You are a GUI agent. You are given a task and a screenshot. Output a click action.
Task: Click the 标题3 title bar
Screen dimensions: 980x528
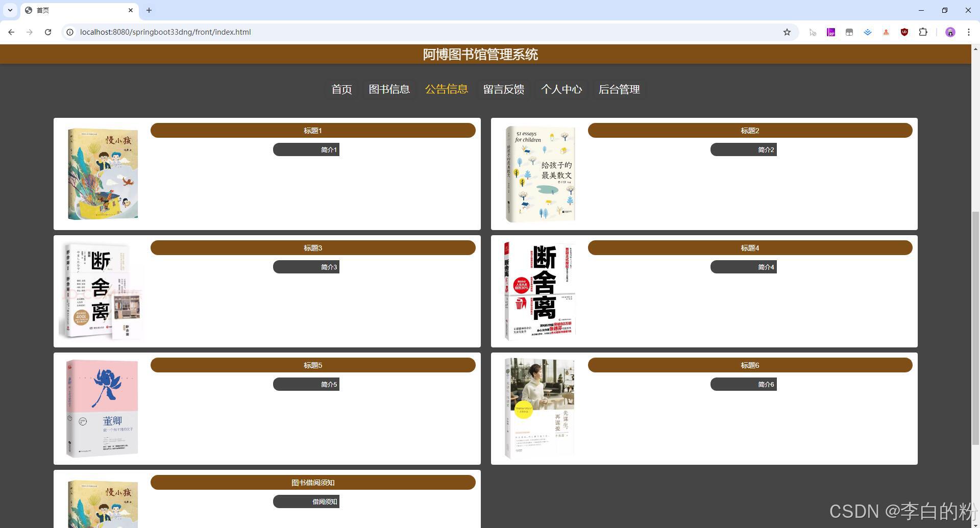tap(313, 248)
